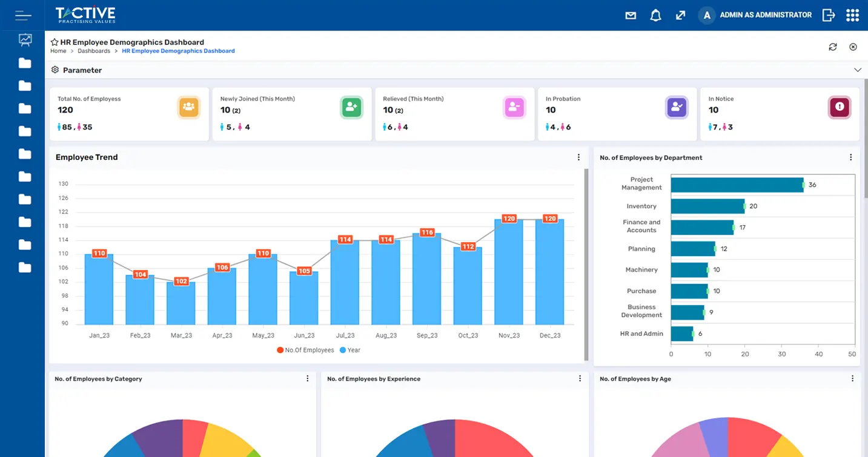This screenshot has height=457, width=868.
Task: Collapse the Parameter panel via its chevron
Action: tap(858, 70)
